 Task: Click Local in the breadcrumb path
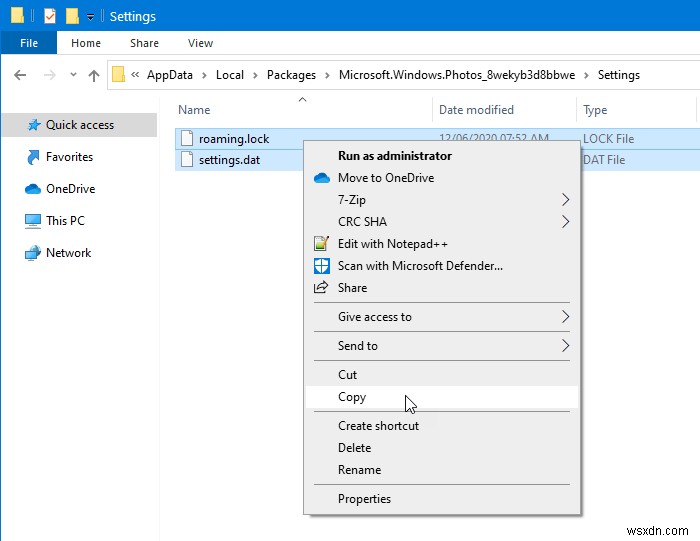tap(230, 75)
